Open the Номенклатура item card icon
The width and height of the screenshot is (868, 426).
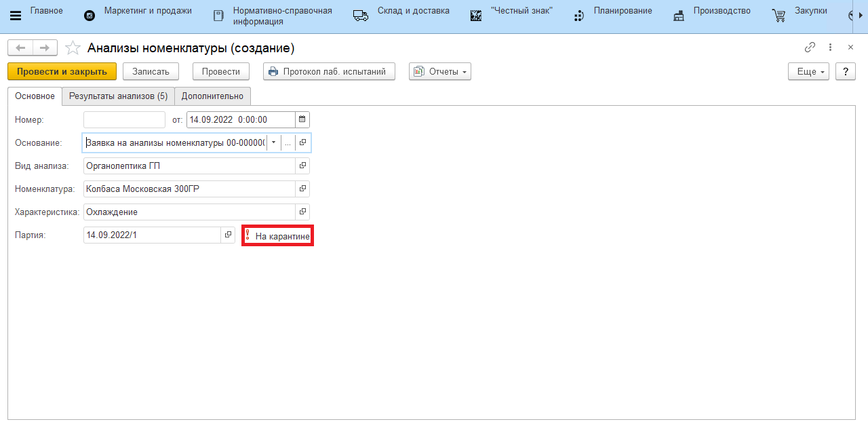(302, 189)
